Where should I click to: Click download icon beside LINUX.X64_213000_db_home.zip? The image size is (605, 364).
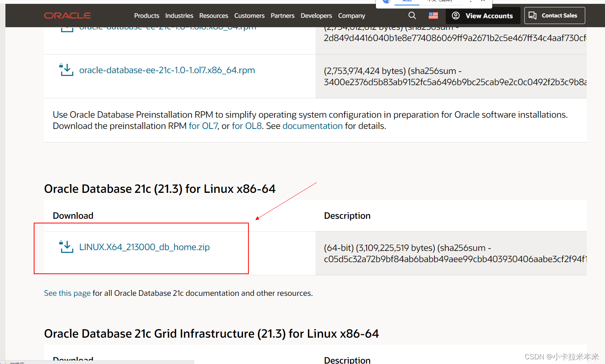(66, 247)
